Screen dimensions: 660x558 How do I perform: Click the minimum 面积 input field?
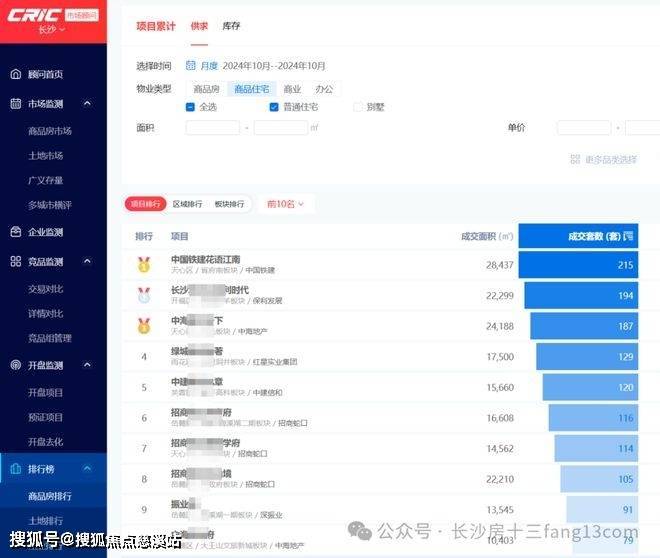pos(213,128)
